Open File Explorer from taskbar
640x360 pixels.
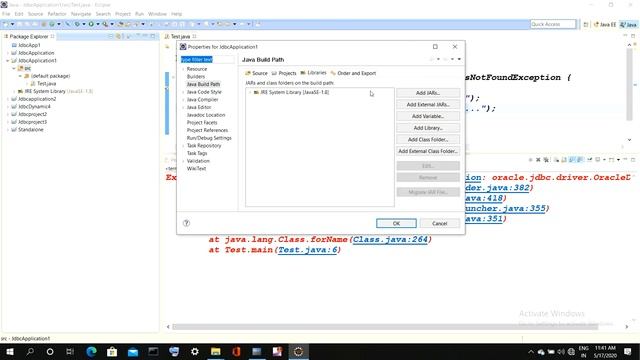pyautogui.click(x=216, y=351)
